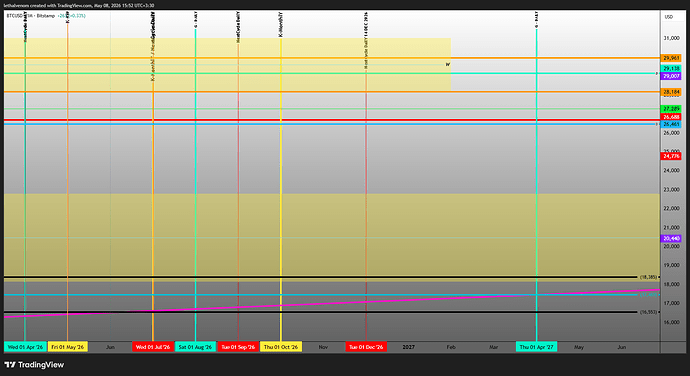
Task: Click the 2027 year label on time axis
Action: pyautogui.click(x=408, y=347)
